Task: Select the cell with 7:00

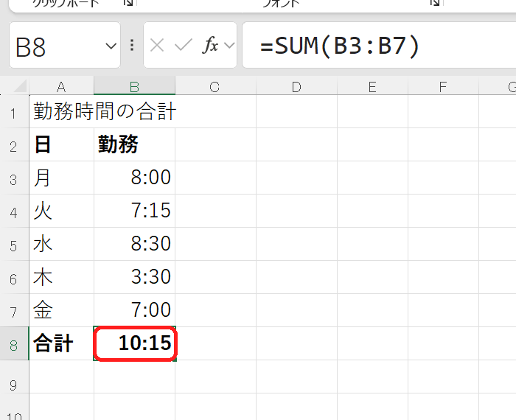Action: (135, 311)
